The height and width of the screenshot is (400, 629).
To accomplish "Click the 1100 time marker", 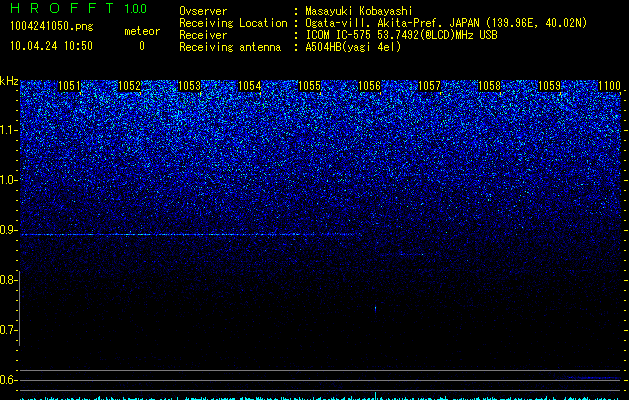I will click(609, 86).
